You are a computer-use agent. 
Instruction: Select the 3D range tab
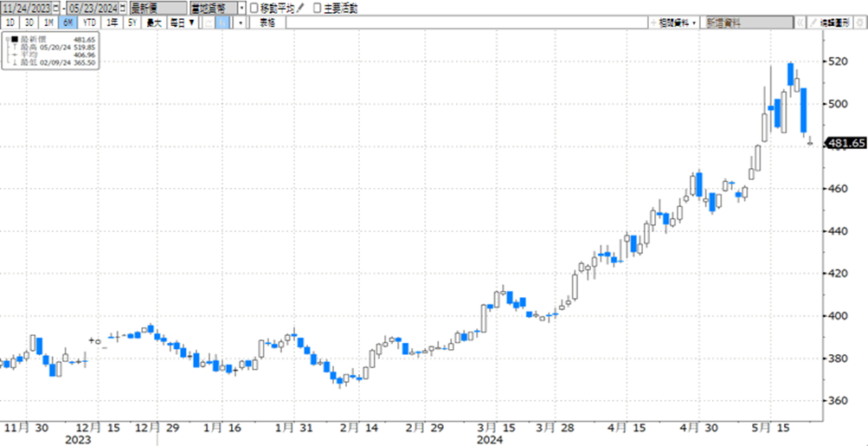pos(29,23)
